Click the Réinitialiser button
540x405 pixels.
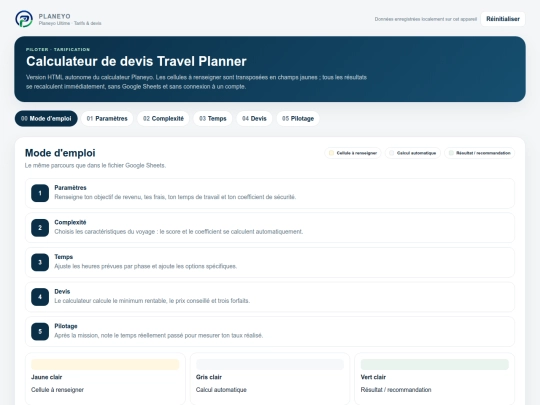(x=503, y=19)
